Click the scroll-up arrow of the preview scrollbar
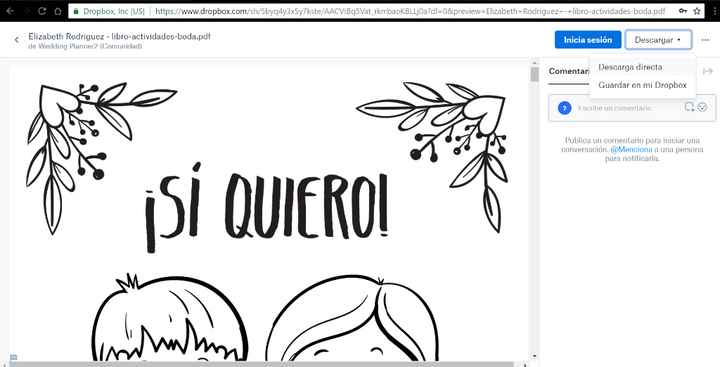 click(534, 63)
